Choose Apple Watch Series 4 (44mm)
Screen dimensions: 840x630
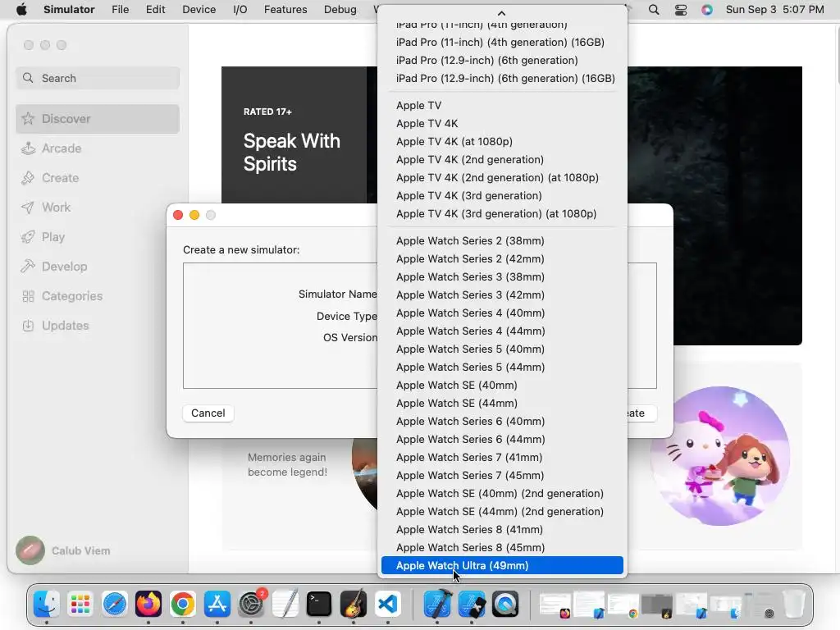(502, 331)
